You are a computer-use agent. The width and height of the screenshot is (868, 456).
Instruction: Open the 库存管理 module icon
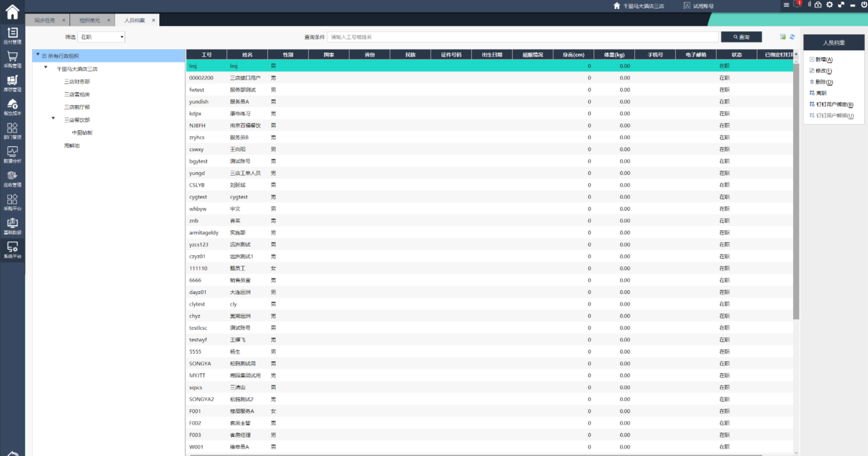pos(12,83)
